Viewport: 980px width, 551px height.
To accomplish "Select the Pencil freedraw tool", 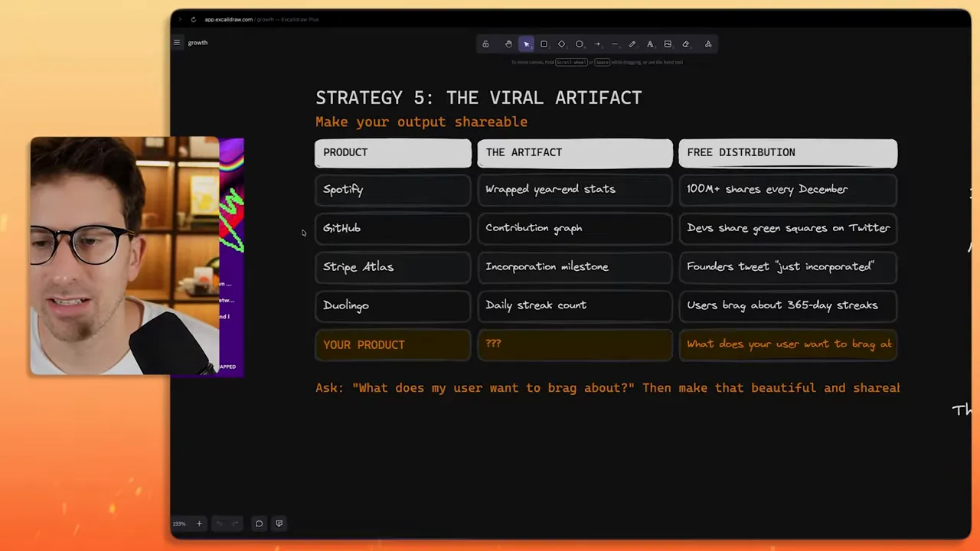I will 632,44.
